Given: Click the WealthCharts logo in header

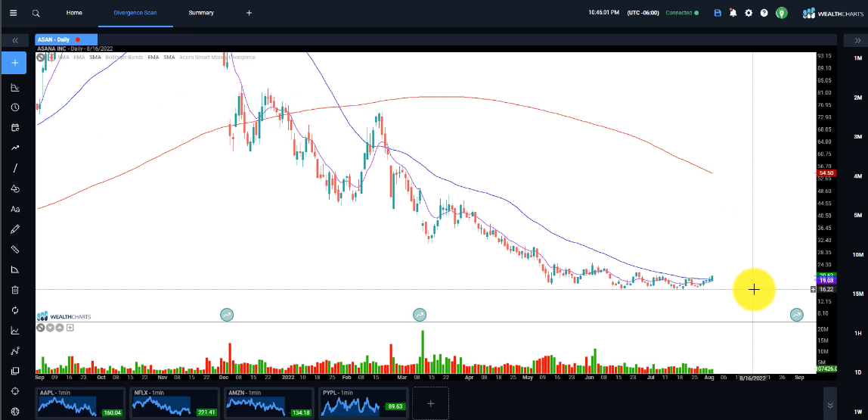Looking at the screenshot, I should click(832, 13).
